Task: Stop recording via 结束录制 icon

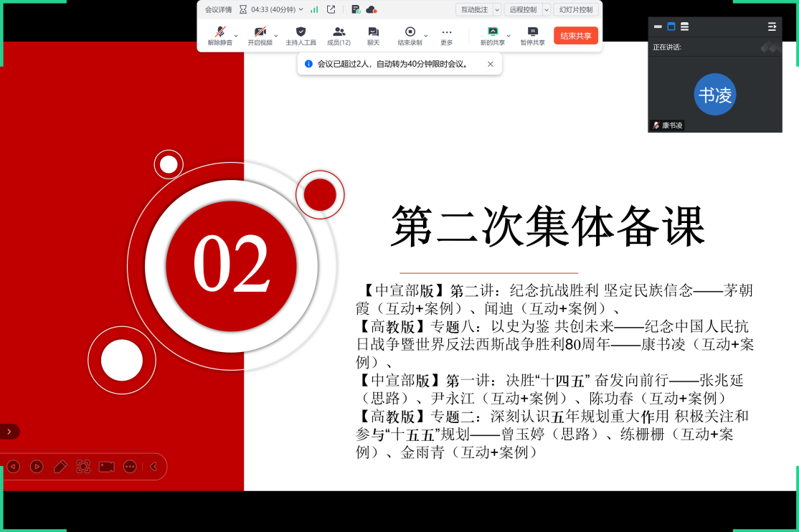Action: [x=410, y=33]
